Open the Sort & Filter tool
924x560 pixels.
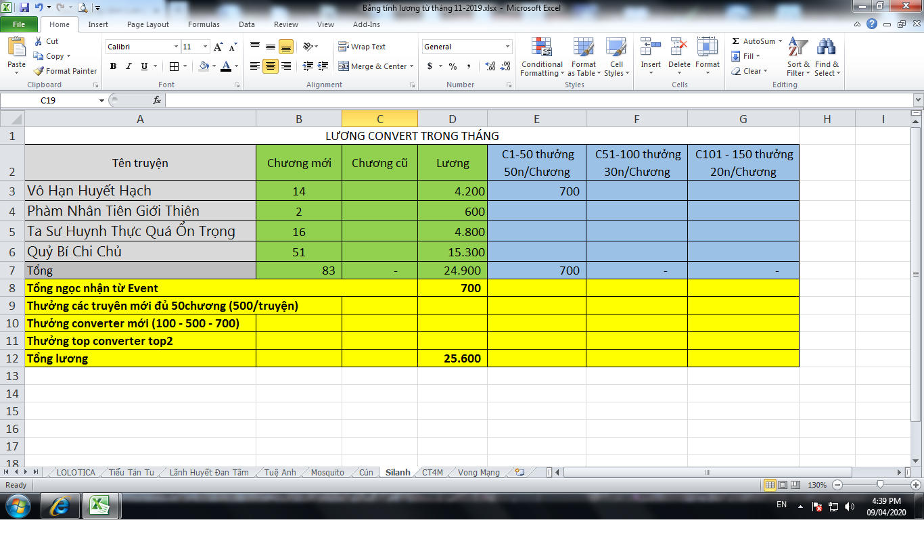click(x=798, y=49)
